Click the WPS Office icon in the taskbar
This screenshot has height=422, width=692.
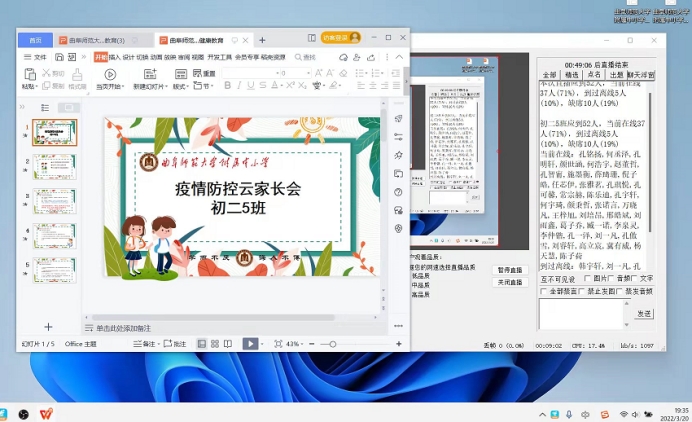click(x=46, y=414)
